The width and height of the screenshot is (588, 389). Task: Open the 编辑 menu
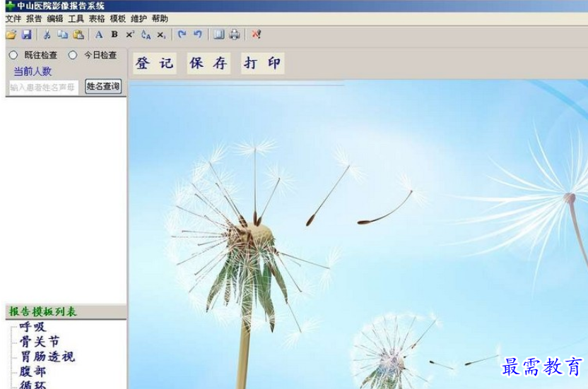click(55, 19)
